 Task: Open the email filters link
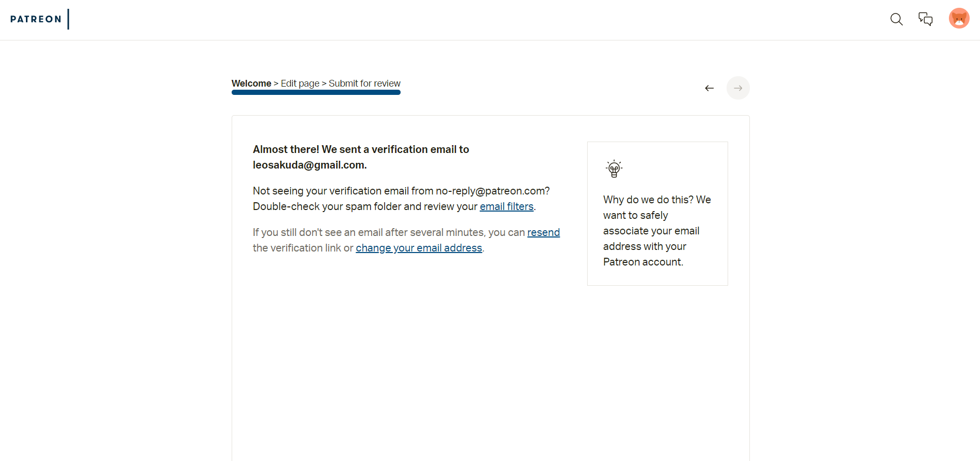[x=506, y=206]
